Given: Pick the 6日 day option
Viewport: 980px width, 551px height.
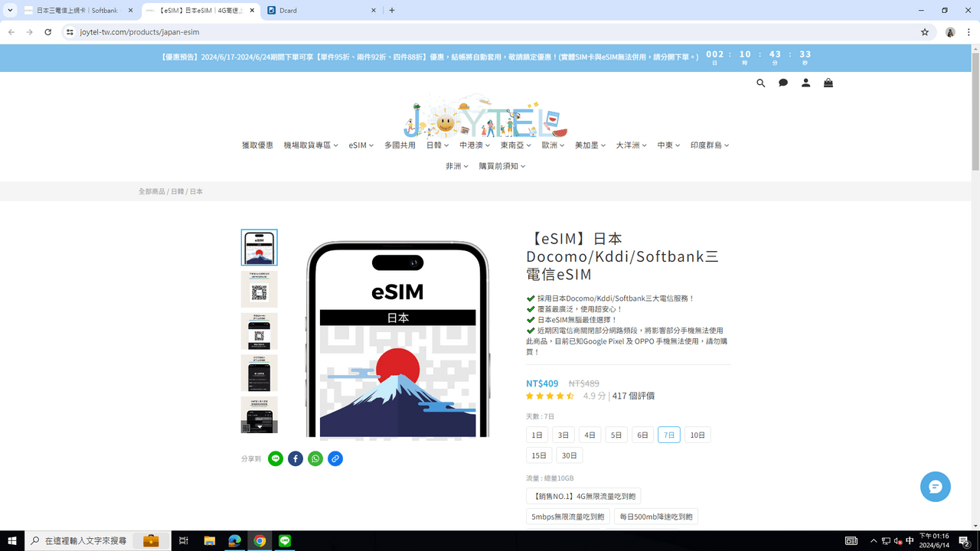Looking at the screenshot, I should point(642,435).
